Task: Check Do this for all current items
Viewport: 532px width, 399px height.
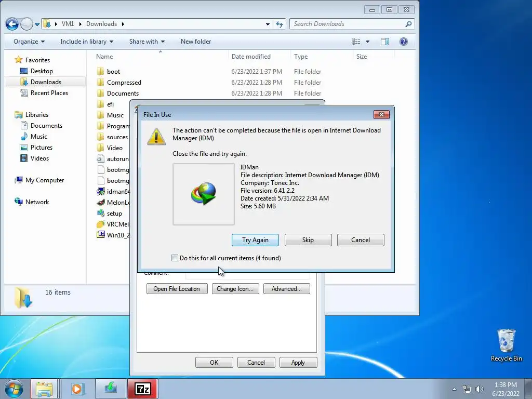Action: point(175,258)
